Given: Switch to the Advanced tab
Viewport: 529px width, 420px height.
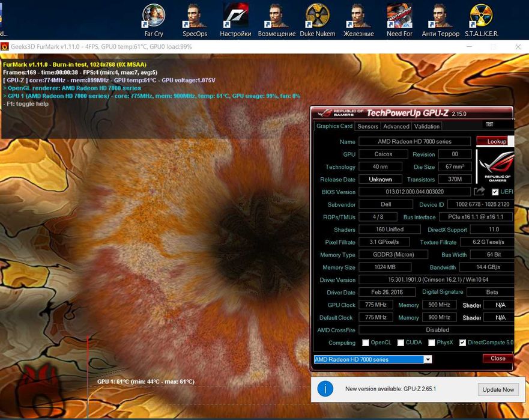Looking at the screenshot, I should [x=396, y=126].
